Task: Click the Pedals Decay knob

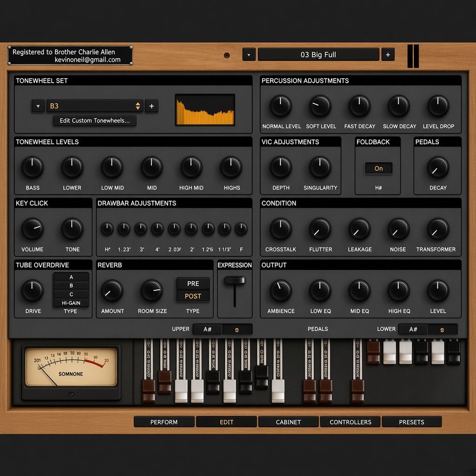Action: point(438,167)
